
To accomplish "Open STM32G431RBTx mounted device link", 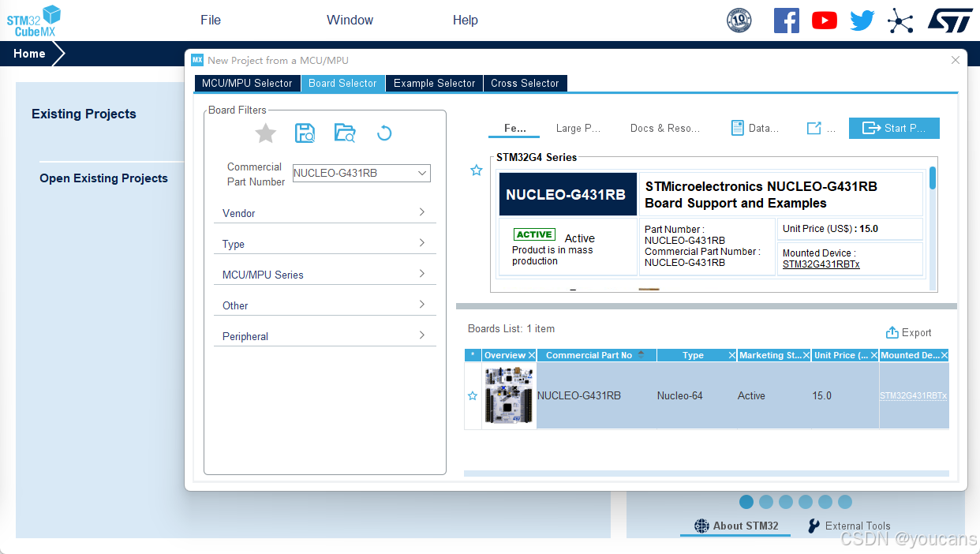I will coord(821,264).
